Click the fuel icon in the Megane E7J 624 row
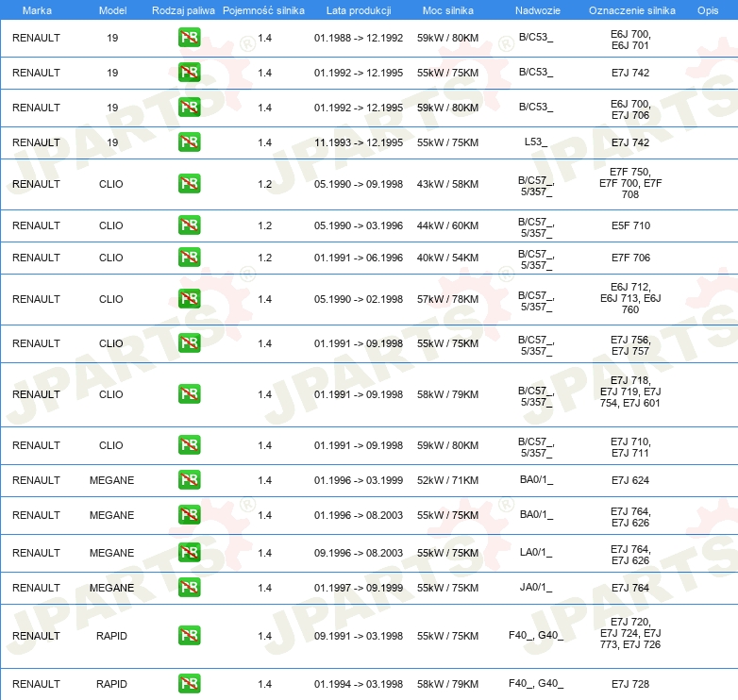 (x=189, y=480)
